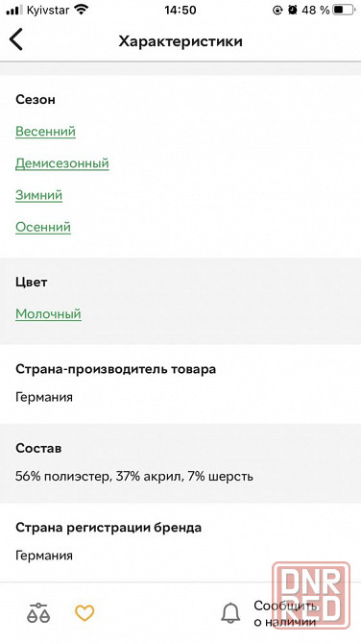Open the Молочный color link

click(48, 313)
